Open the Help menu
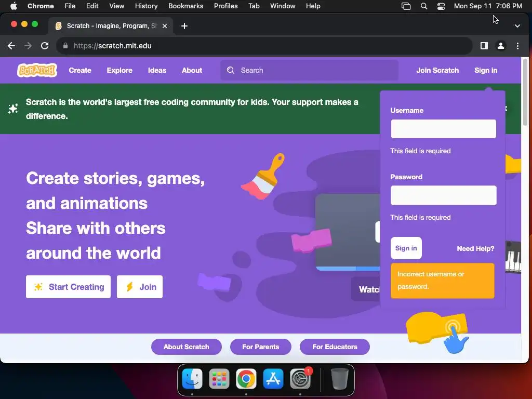The width and height of the screenshot is (532, 399). click(x=313, y=6)
